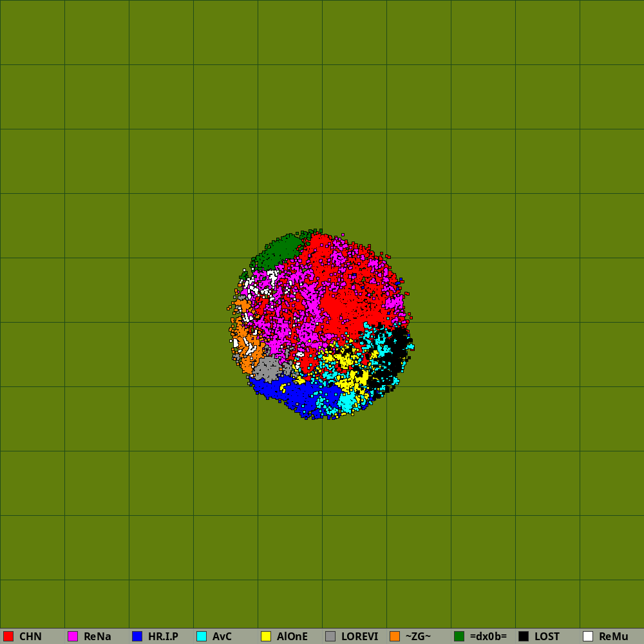Screen dimensions: 644x644
Task: Select the HR.I.P legend label
Action: pyautogui.click(x=163, y=637)
